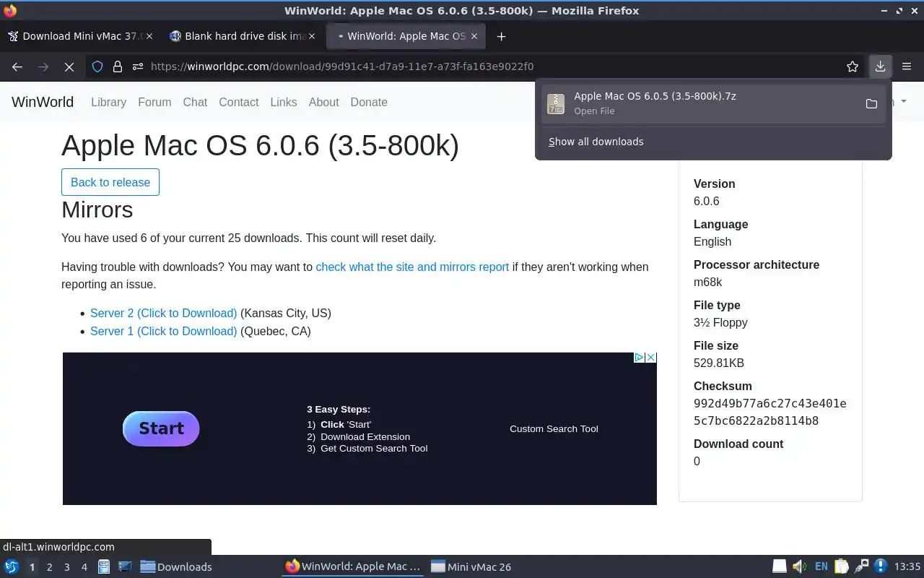Open Links in the WinWorld menu
924x578 pixels.
(x=284, y=102)
